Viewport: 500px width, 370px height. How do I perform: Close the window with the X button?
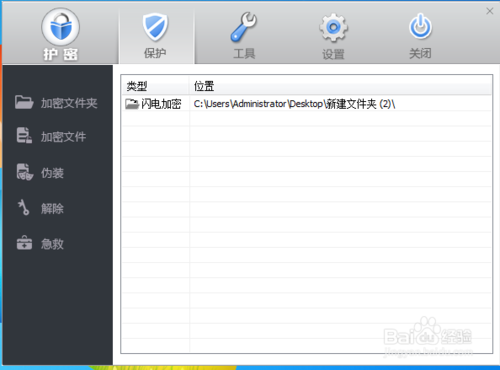pyautogui.click(x=489, y=11)
